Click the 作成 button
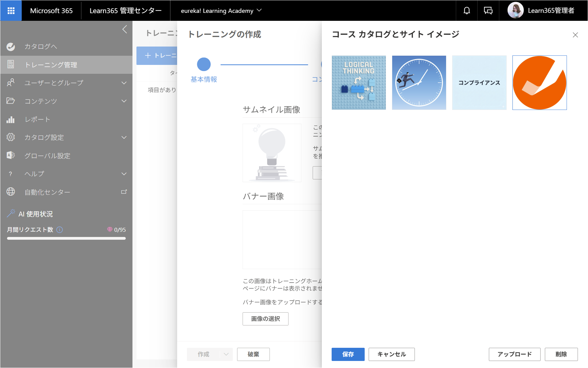Screen dimensions: 588x368 tap(203, 354)
